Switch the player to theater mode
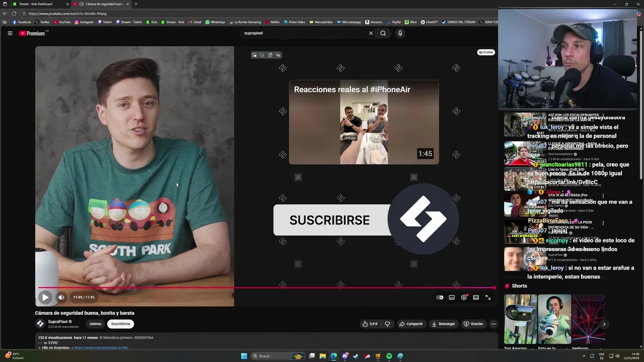 coord(476,297)
